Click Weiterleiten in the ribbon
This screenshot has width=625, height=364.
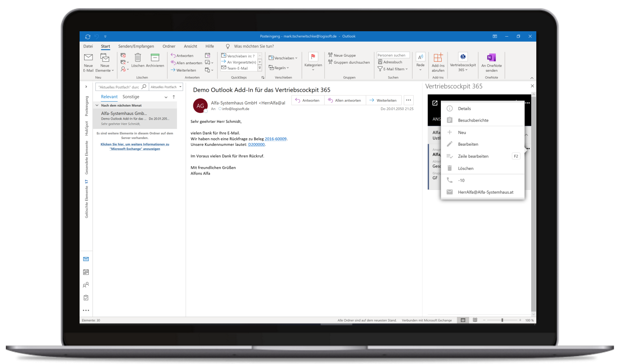click(183, 70)
